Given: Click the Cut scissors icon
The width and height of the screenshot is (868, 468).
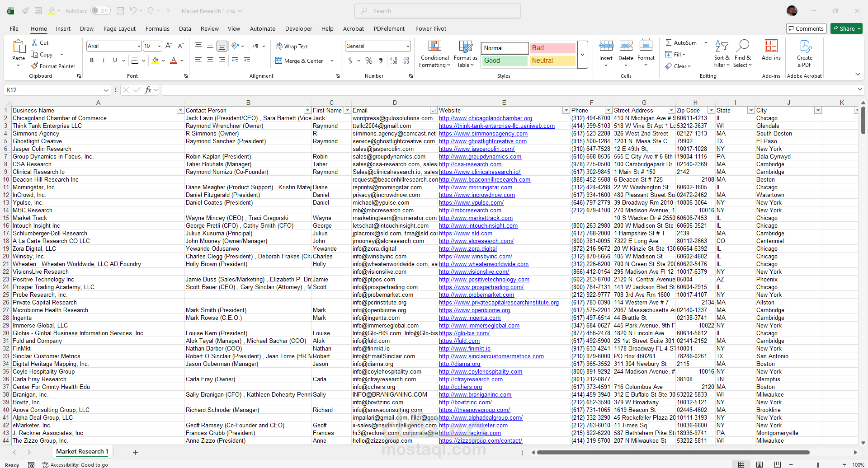Looking at the screenshot, I should pos(34,42).
